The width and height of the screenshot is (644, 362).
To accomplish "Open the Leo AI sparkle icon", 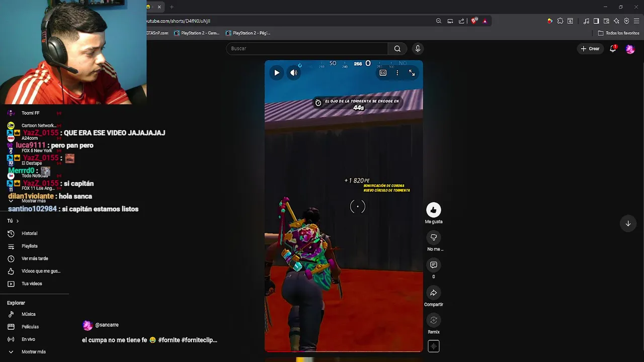I will coord(616,21).
